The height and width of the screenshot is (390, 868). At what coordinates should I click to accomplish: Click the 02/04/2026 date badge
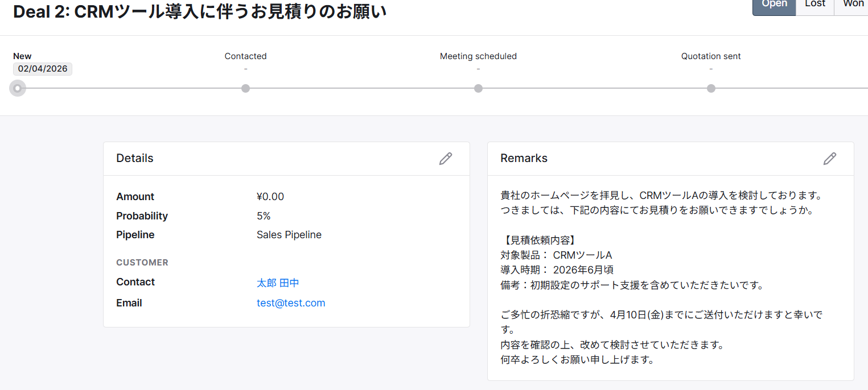tap(43, 69)
